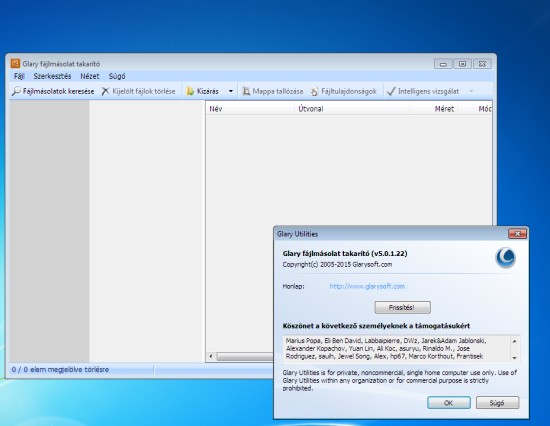The height and width of the screenshot is (426, 550).
Task: Click the Fájltulajdonságok hand icon
Action: coord(315,91)
